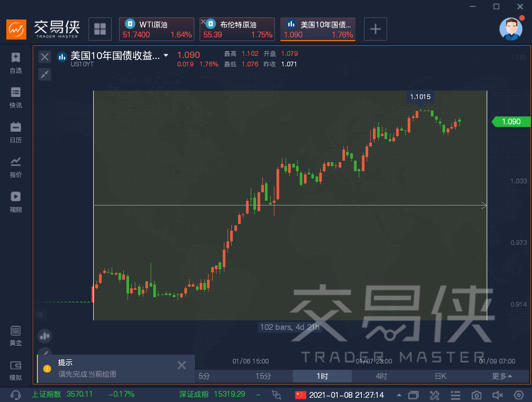Click the 深证成指 15319.29 ticker
Image resolution: width=532 pixels, height=402 pixels.
click(x=212, y=394)
